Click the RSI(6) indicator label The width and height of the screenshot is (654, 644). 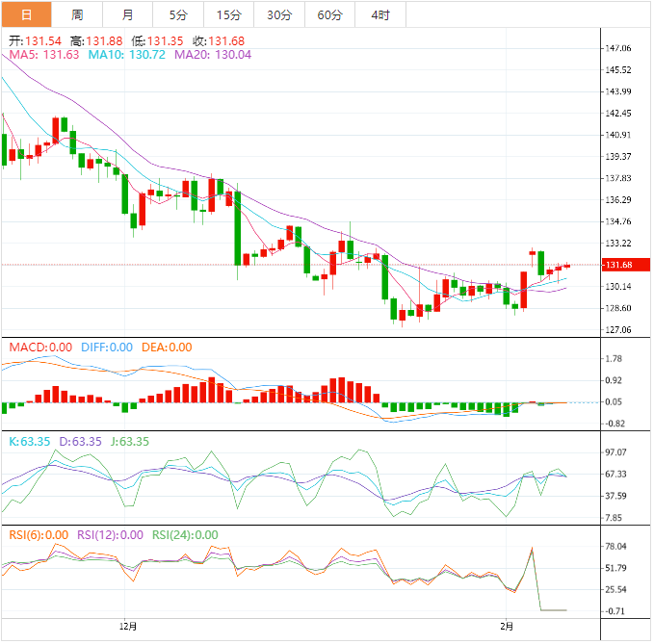tap(39, 535)
